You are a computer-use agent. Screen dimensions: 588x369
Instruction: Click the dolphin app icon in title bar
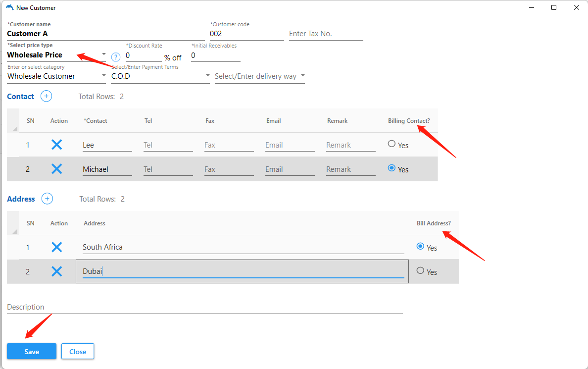tap(9, 7)
